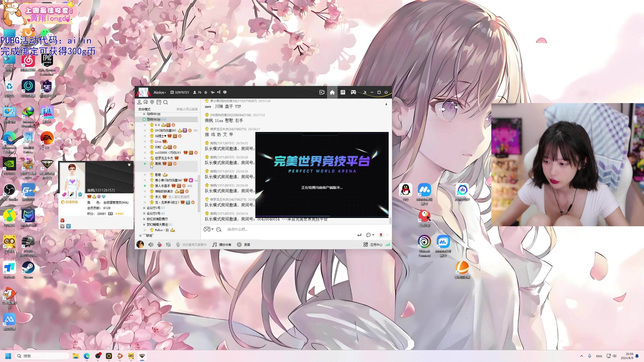644x362 pixels.
Task: Open Steam desktop shortcut
Action: [28, 270]
